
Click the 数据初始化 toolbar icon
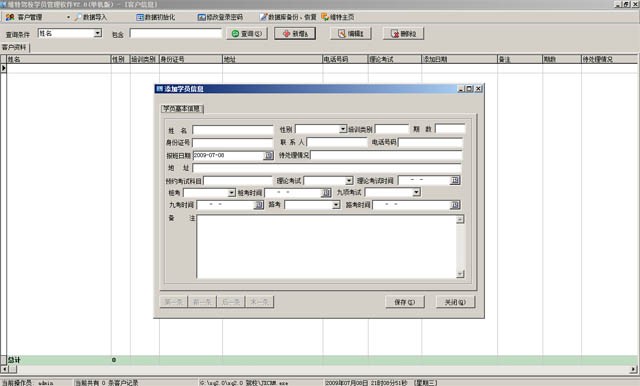click(x=140, y=17)
